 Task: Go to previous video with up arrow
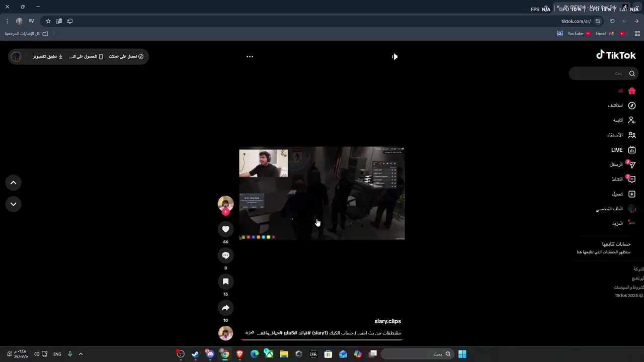14,183
